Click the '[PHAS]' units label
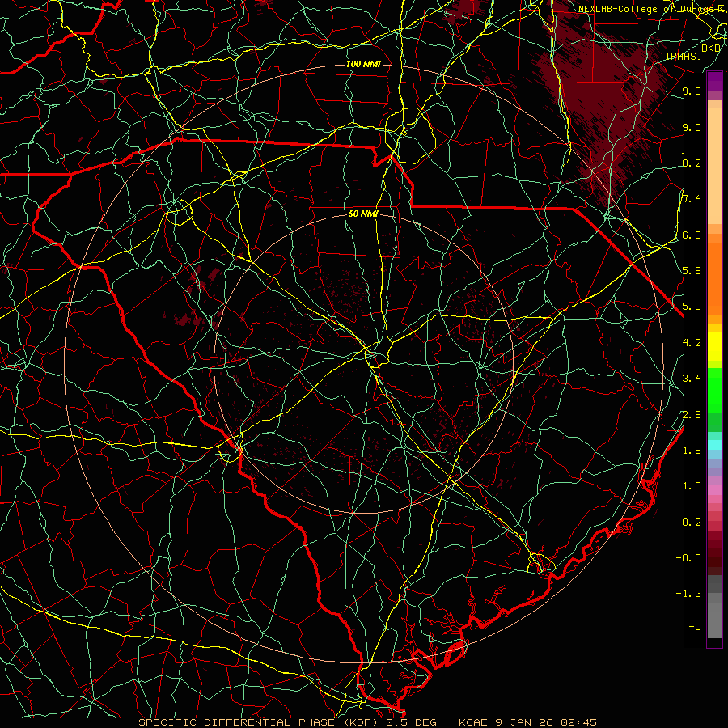This screenshot has width=728, height=728. pos(684,56)
